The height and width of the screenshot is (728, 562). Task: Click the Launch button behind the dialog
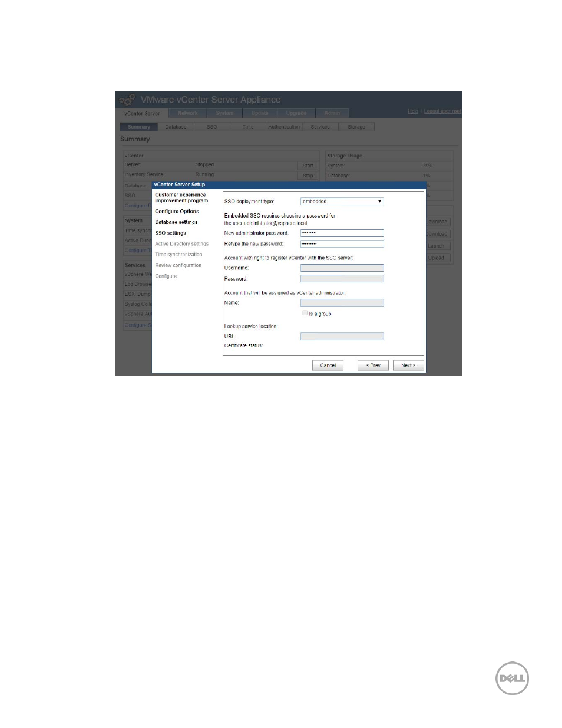coord(438,246)
